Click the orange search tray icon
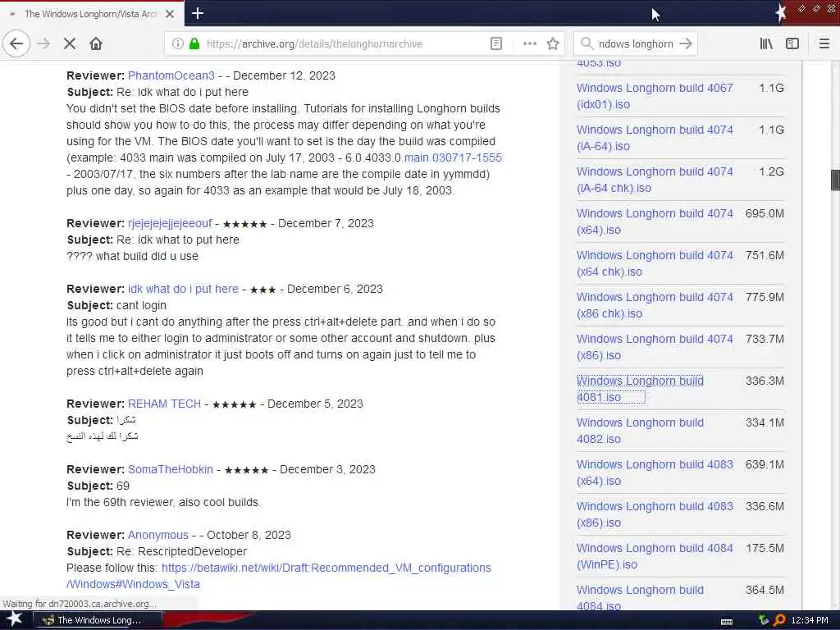The width and height of the screenshot is (840, 630). tap(779, 620)
